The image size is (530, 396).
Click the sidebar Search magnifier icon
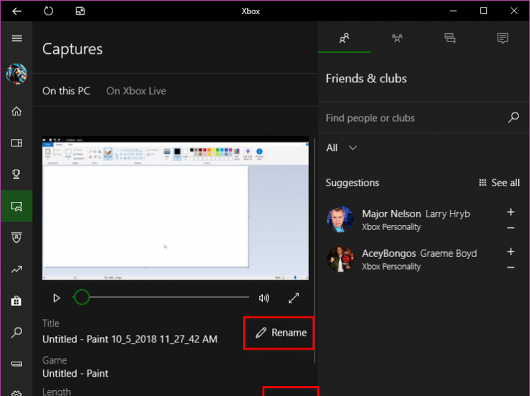(17, 332)
